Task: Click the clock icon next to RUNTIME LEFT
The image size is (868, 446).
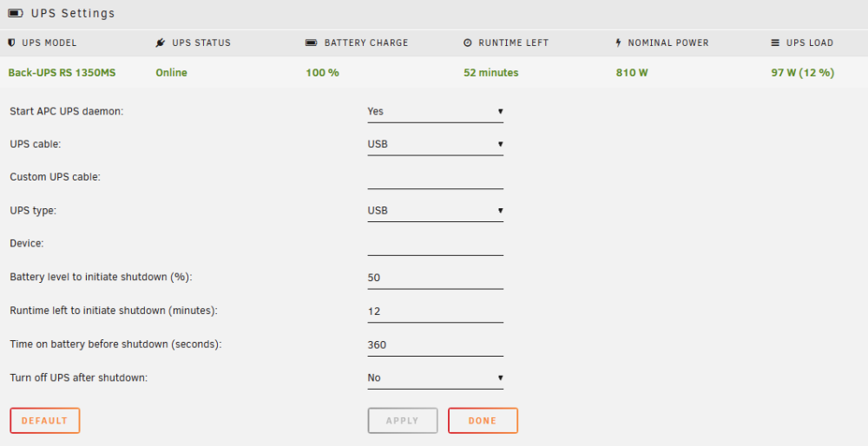Action: coord(468,43)
